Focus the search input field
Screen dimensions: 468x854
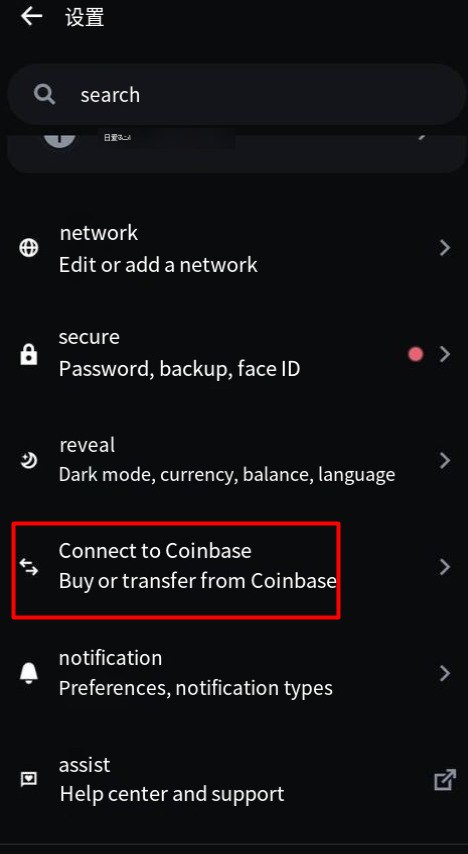[236, 95]
